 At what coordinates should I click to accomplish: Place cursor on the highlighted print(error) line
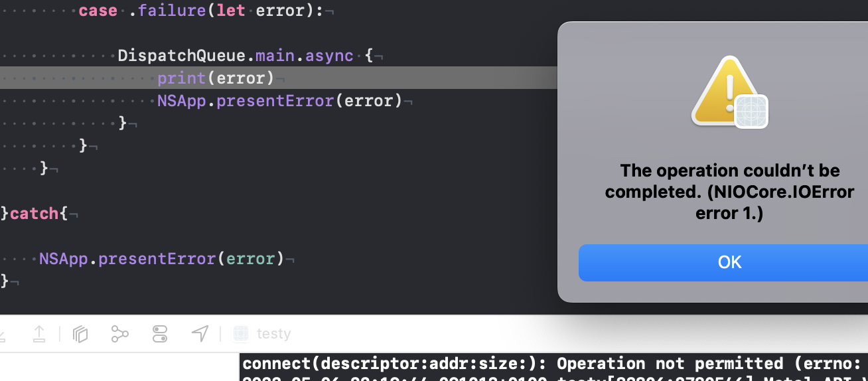point(216,78)
